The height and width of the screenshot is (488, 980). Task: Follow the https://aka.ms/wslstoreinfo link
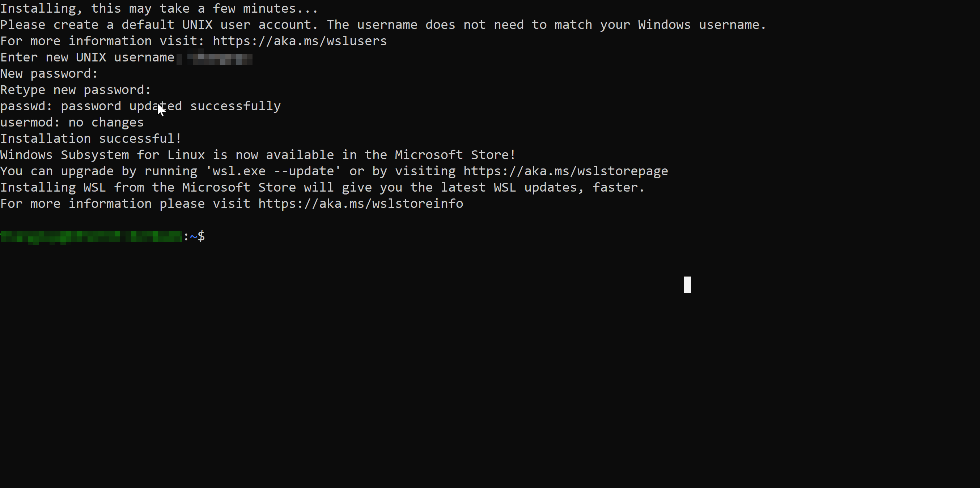tap(361, 204)
